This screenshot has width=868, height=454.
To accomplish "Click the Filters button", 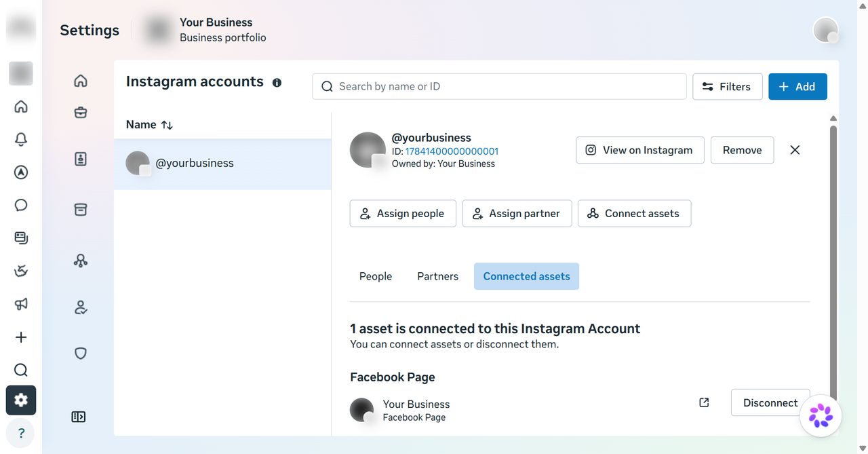I will click(x=728, y=87).
